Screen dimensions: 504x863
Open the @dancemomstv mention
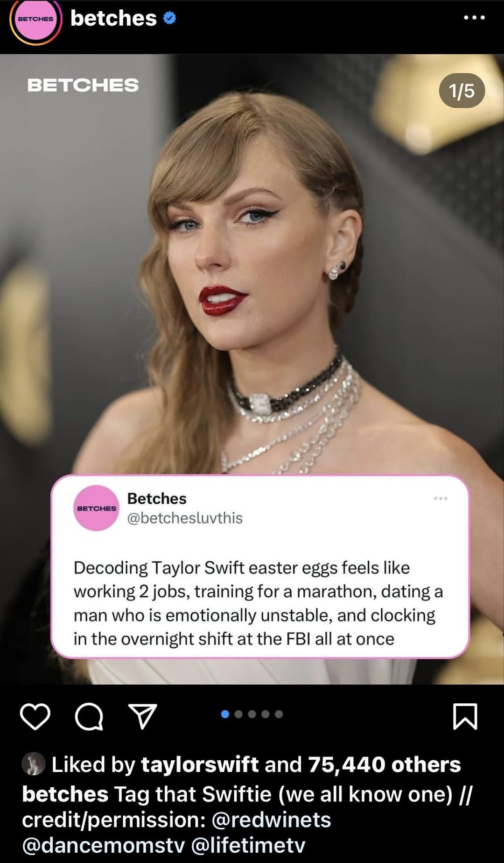(x=104, y=845)
